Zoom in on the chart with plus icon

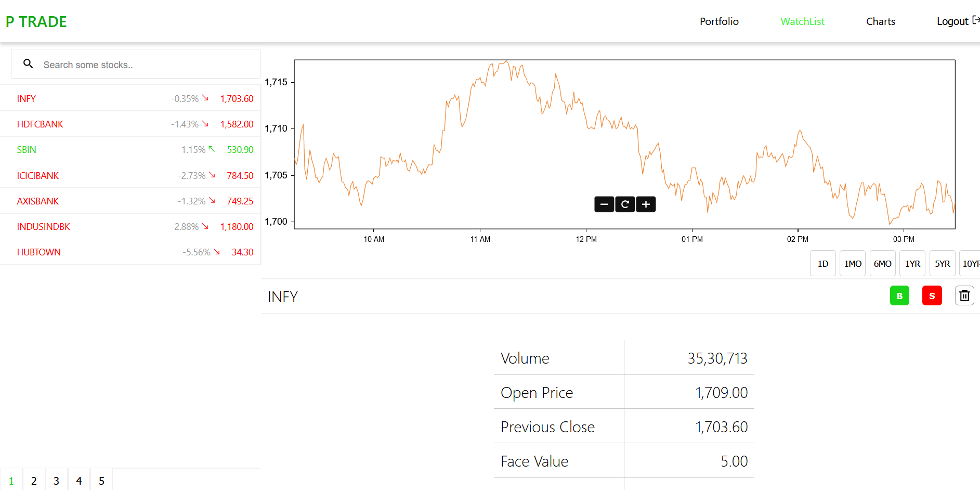pyautogui.click(x=645, y=204)
